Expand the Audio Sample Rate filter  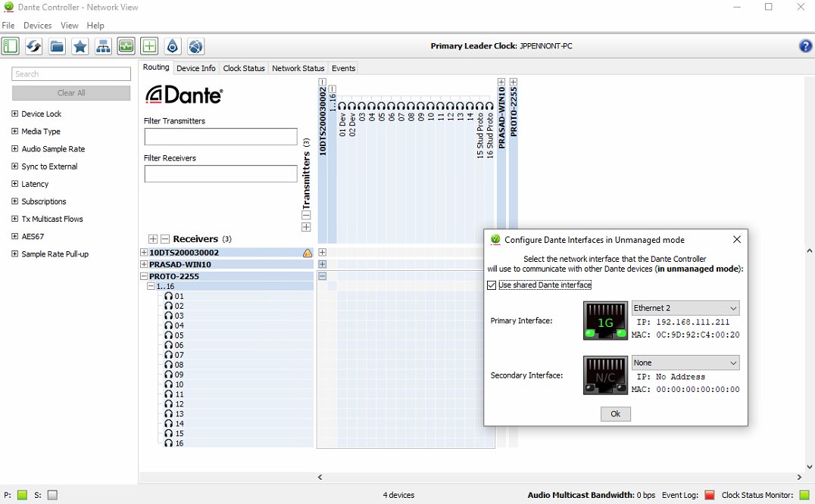[14, 149]
